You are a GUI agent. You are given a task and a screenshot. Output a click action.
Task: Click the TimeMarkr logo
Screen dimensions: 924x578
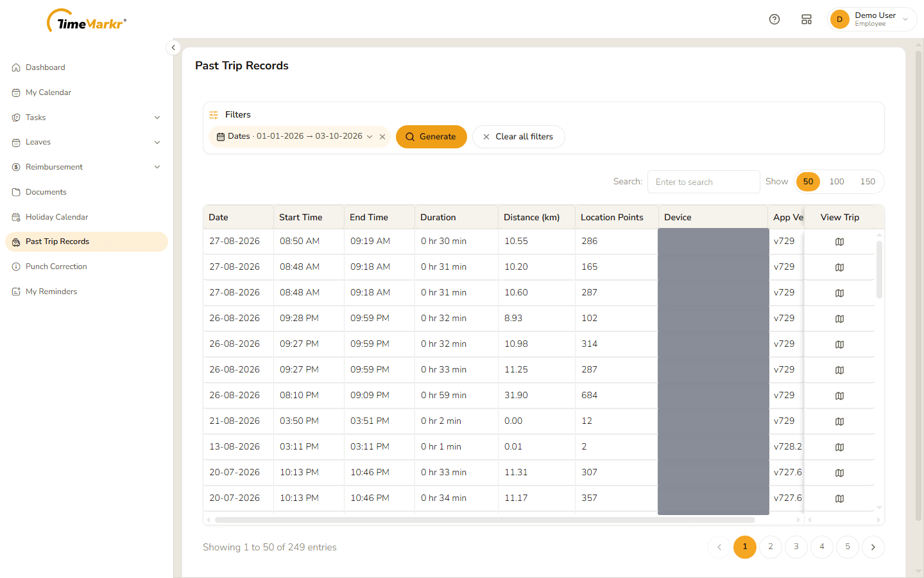tap(87, 21)
